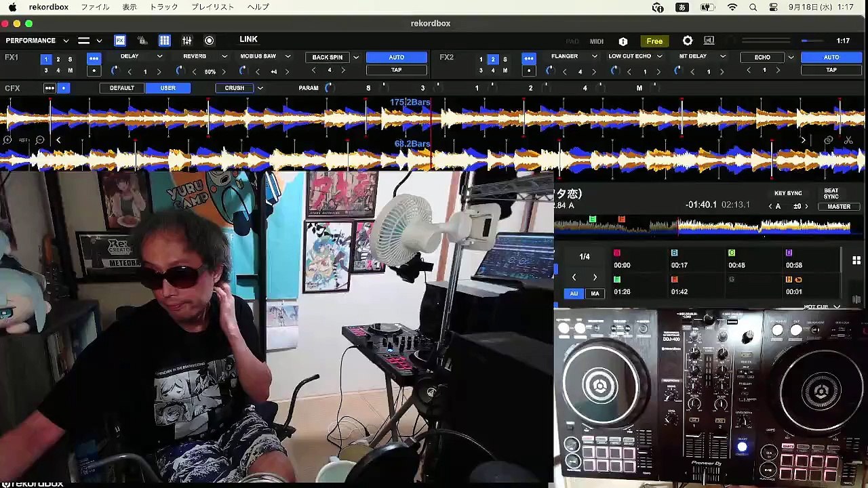Open the Wi-Fi status menu
Screen dimensions: 868x488
732,7
